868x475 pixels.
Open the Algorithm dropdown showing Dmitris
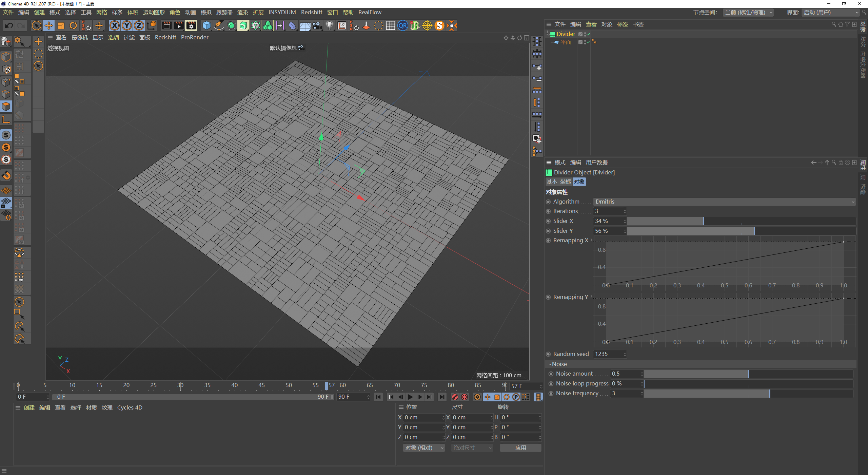(x=724, y=202)
